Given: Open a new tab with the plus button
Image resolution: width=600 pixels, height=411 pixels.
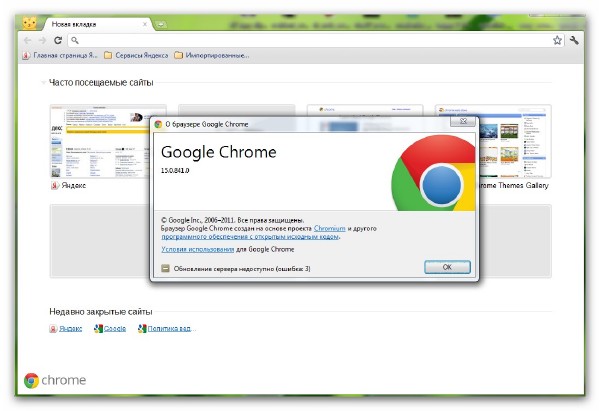Looking at the screenshot, I should pyautogui.click(x=161, y=22).
